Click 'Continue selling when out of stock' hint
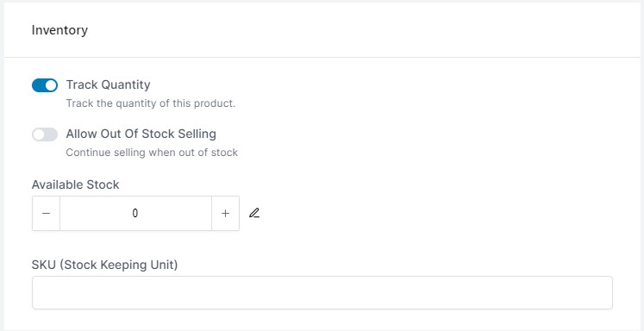The width and height of the screenshot is (644, 331). click(152, 153)
